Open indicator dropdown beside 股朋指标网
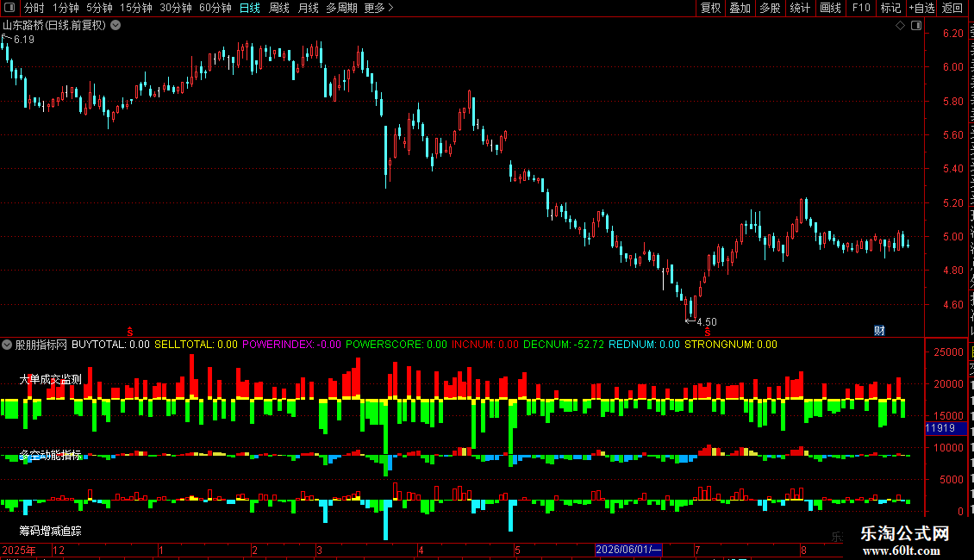The image size is (974, 560). coord(7,345)
